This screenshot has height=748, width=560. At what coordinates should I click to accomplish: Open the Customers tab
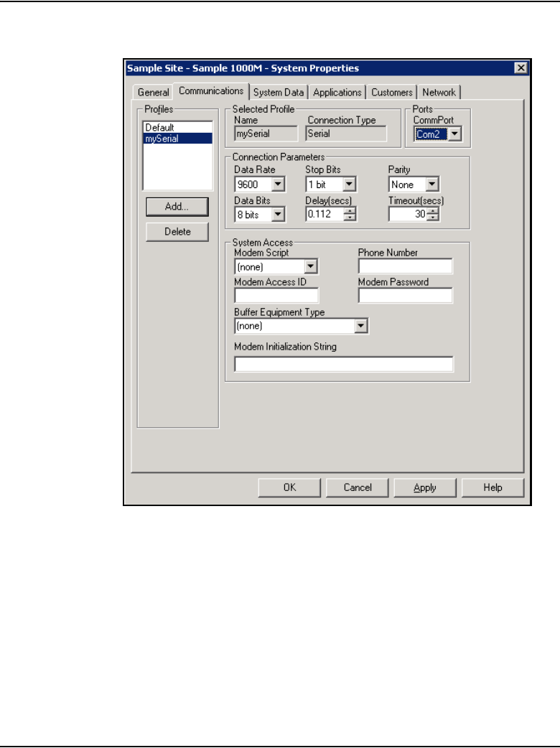(x=391, y=92)
